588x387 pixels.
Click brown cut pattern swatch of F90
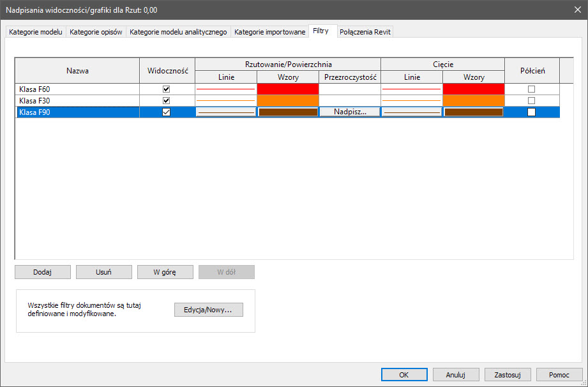click(473, 112)
